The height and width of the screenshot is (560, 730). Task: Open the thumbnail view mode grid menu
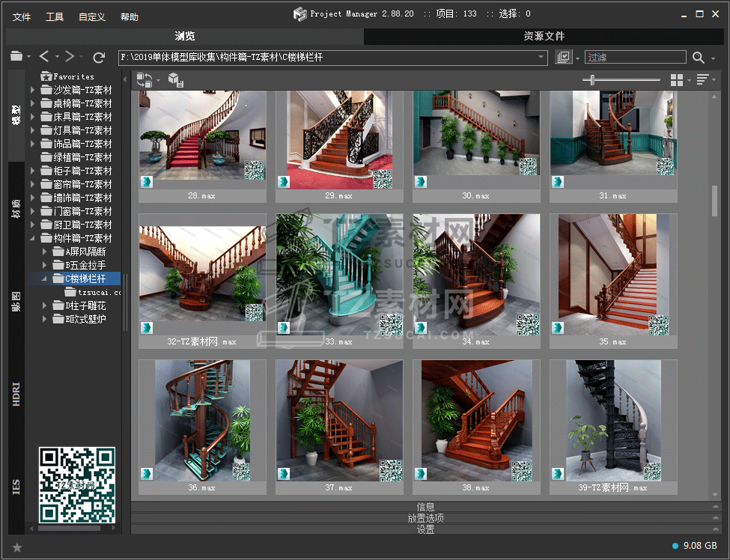click(x=677, y=80)
